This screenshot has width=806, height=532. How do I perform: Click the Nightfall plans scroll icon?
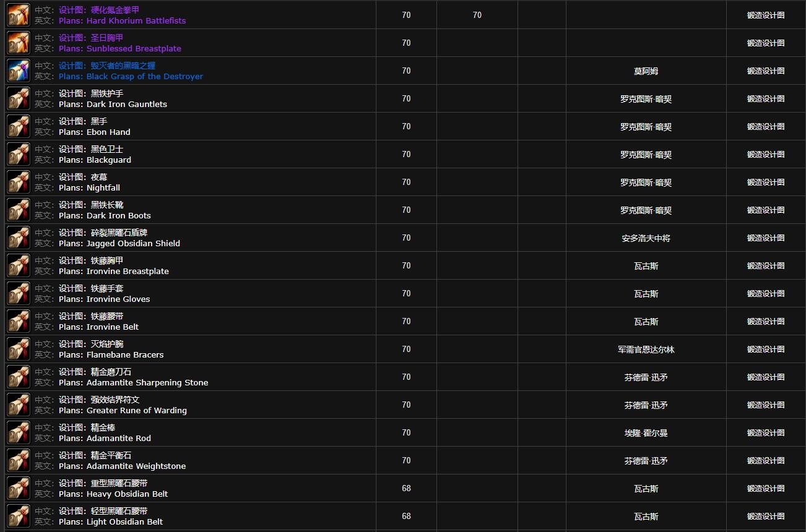tap(19, 182)
